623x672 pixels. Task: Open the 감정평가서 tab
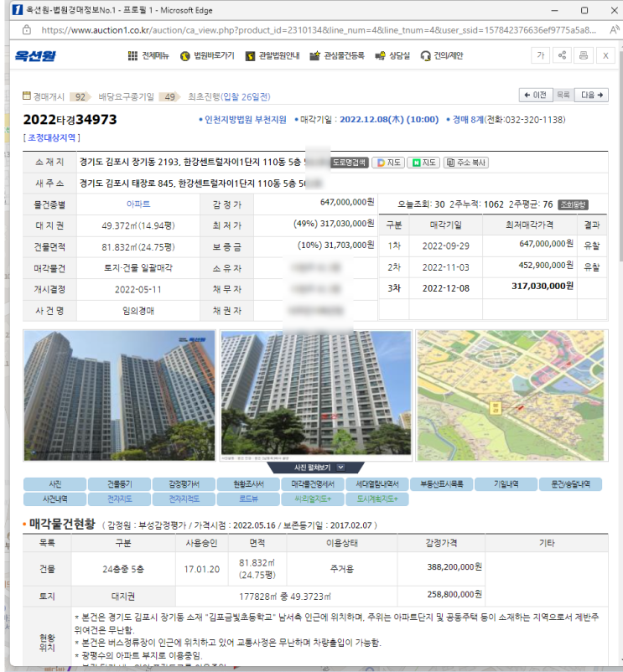pyautogui.click(x=184, y=483)
